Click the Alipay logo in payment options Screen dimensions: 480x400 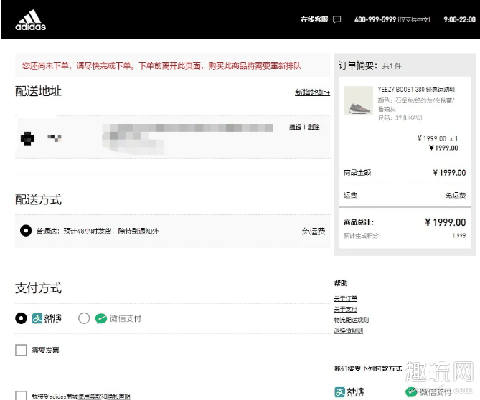[37, 318]
